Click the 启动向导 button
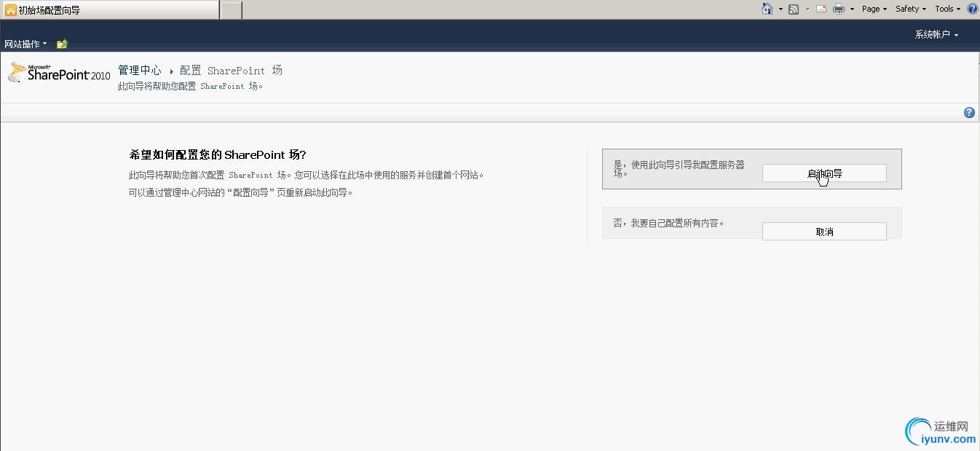Screen dimensions: 980x451 click(824, 173)
